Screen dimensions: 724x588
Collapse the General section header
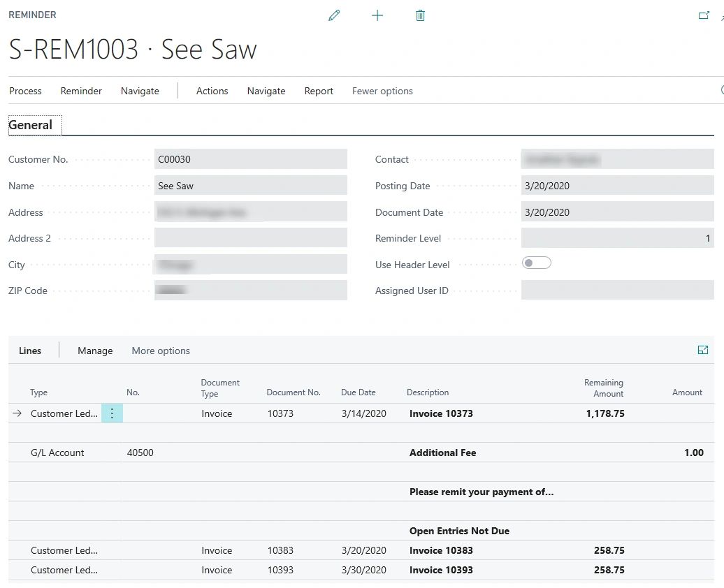pos(31,125)
